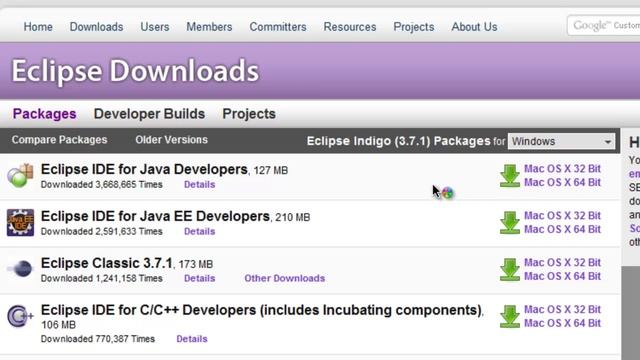Viewport: 640px width, 360px height.
Task: Download Java EE Developers Mac OS X 32 Bit
Action: point(562,216)
